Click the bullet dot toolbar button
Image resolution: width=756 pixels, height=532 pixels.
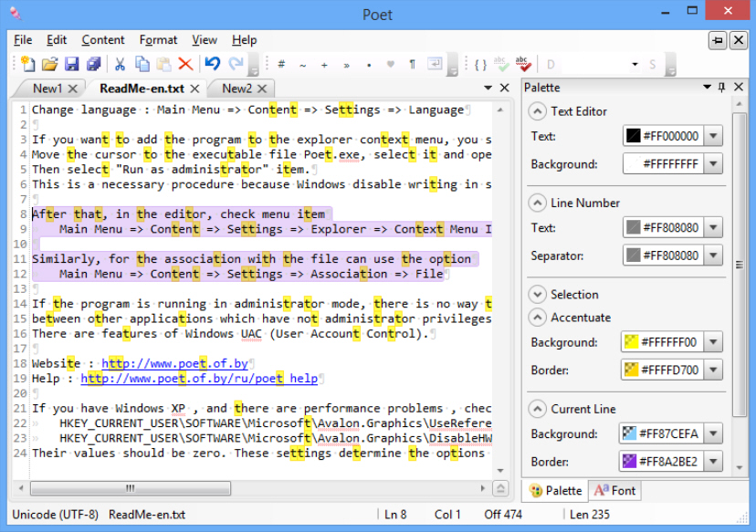coord(369,65)
